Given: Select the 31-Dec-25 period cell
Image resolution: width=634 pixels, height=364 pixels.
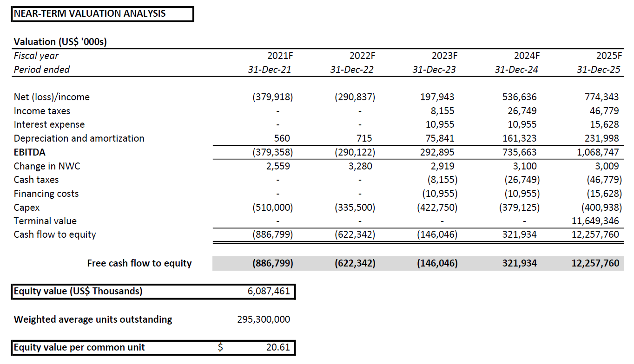Looking at the screenshot, I should click(x=599, y=70).
